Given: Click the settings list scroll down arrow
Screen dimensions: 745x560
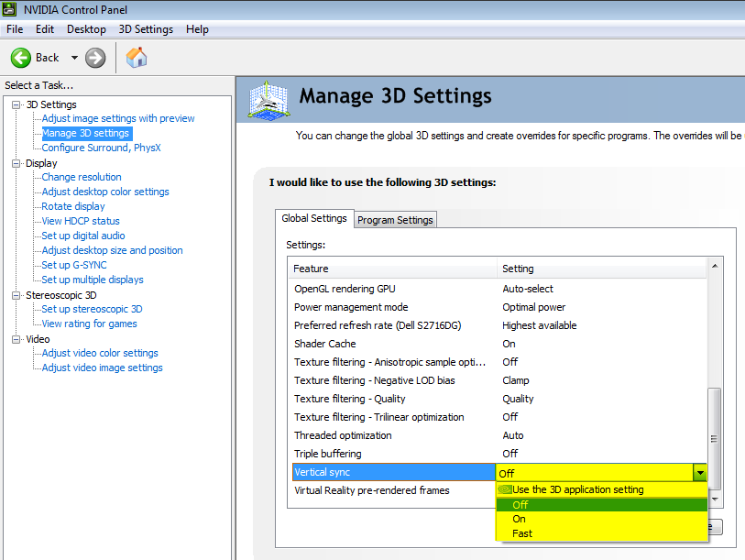Looking at the screenshot, I should (x=715, y=500).
